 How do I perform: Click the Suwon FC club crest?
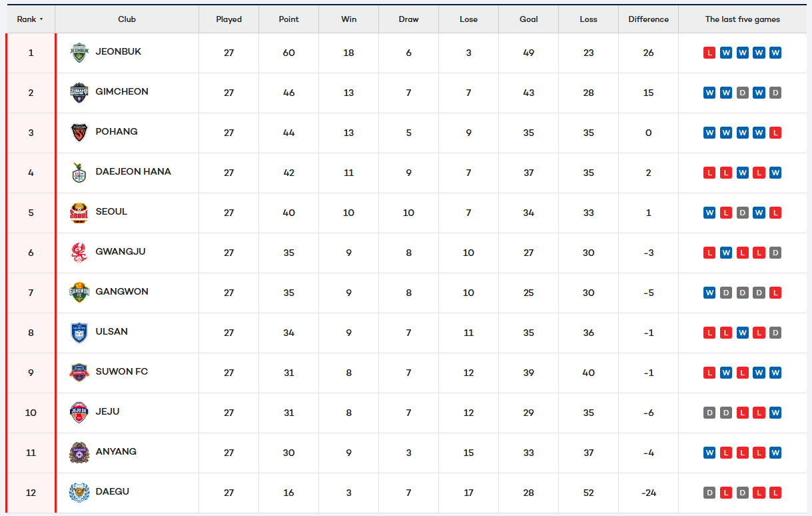(79, 373)
